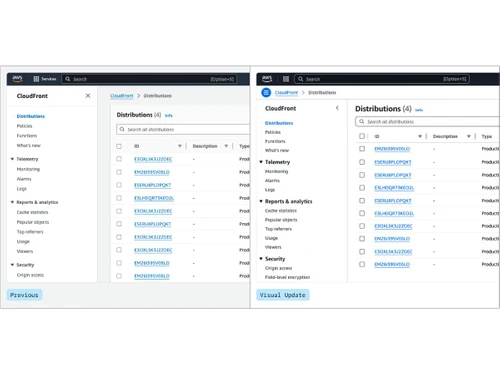Open Viewers in Previous sidebar

click(x=25, y=251)
